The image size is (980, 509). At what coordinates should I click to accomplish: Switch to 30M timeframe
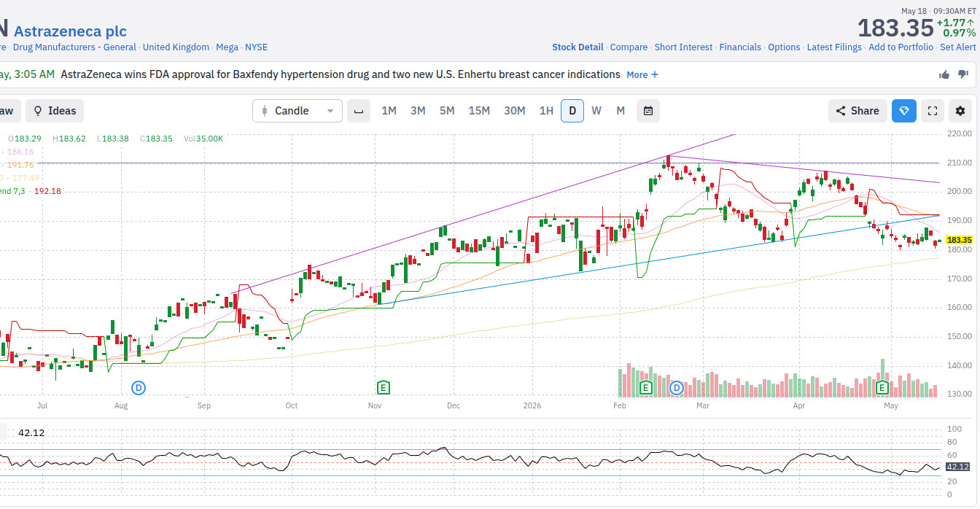pyautogui.click(x=515, y=111)
